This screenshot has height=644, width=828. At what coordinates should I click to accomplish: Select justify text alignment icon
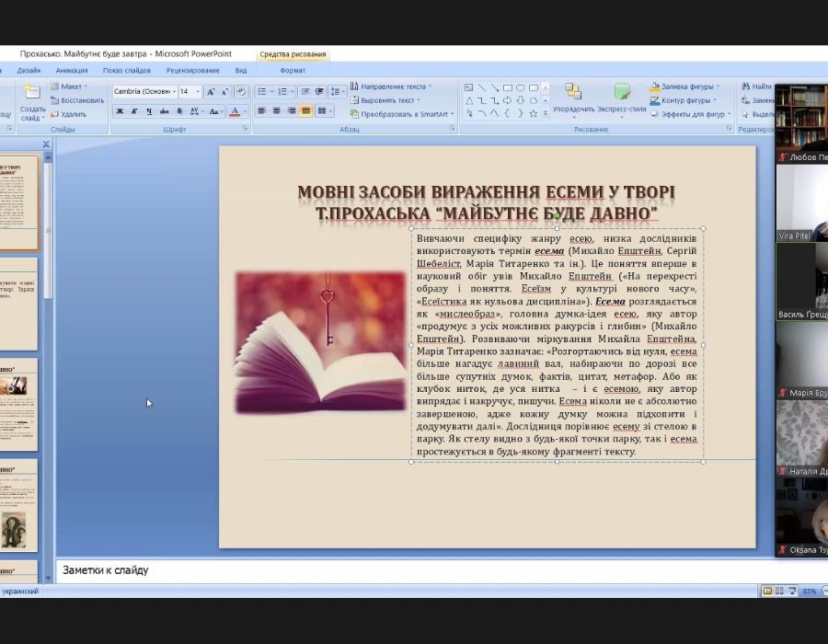click(x=306, y=110)
